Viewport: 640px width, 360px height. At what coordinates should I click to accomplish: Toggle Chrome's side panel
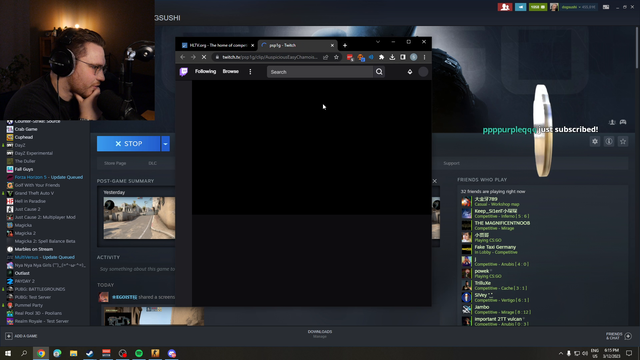click(x=403, y=57)
